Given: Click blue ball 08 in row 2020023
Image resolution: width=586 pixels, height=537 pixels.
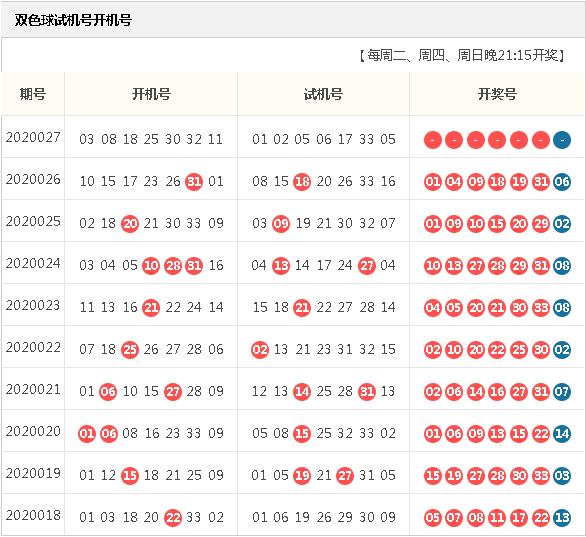Looking at the screenshot, I should (x=562, y=308).
